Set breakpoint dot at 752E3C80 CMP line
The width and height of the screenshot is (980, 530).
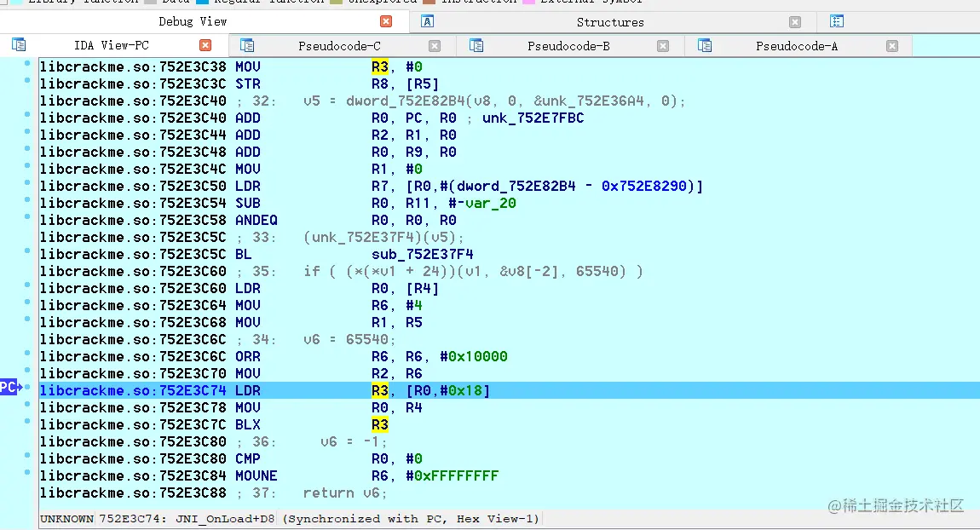(x=27, y=455)
